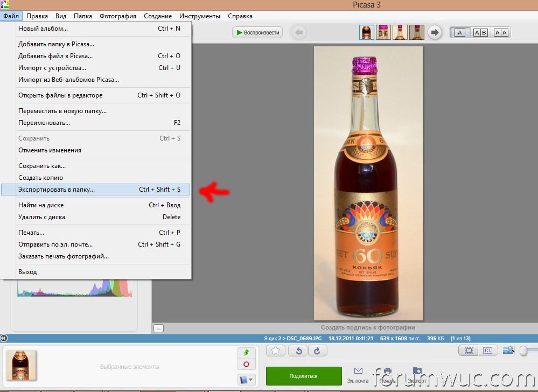Choose Отменить изменения entry
The width and height of the screenshot is (538, 392).
click(96, 150)
